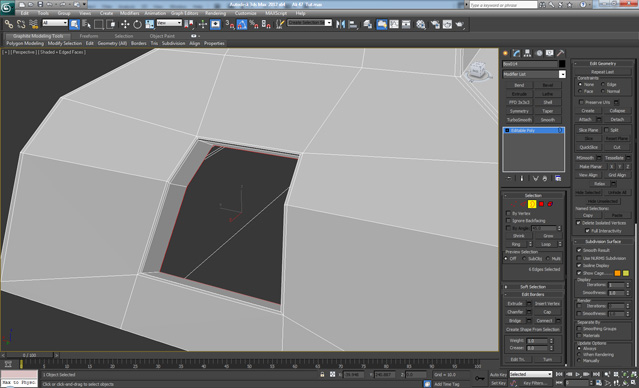This screenshot has width=639, height=388.
Task: Activate the Select and Rotate tool
Action: (137, 24)
